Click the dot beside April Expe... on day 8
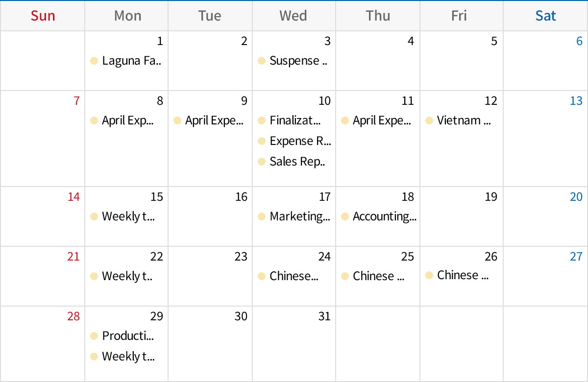 (94, 120)
